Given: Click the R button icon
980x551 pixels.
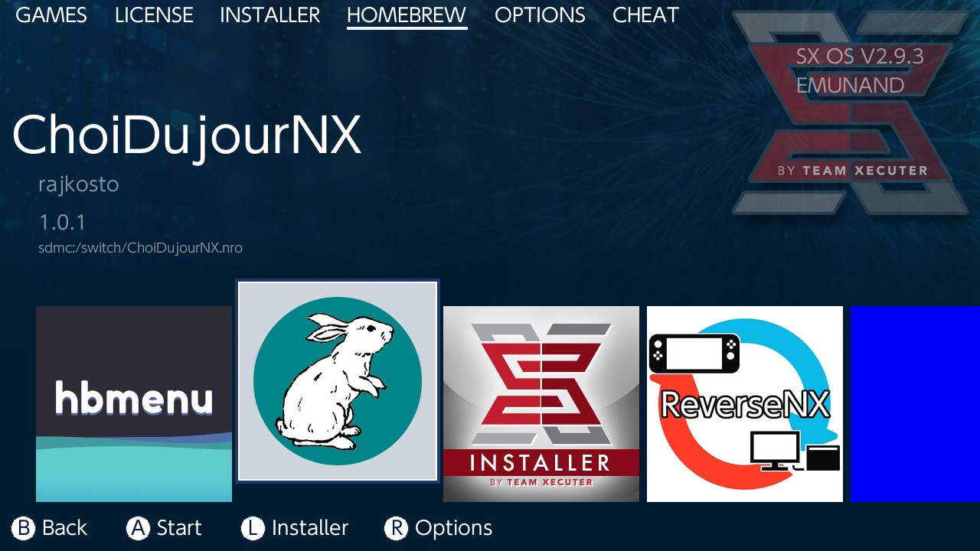Looking at the screenshot, I should tap(397, 528).
